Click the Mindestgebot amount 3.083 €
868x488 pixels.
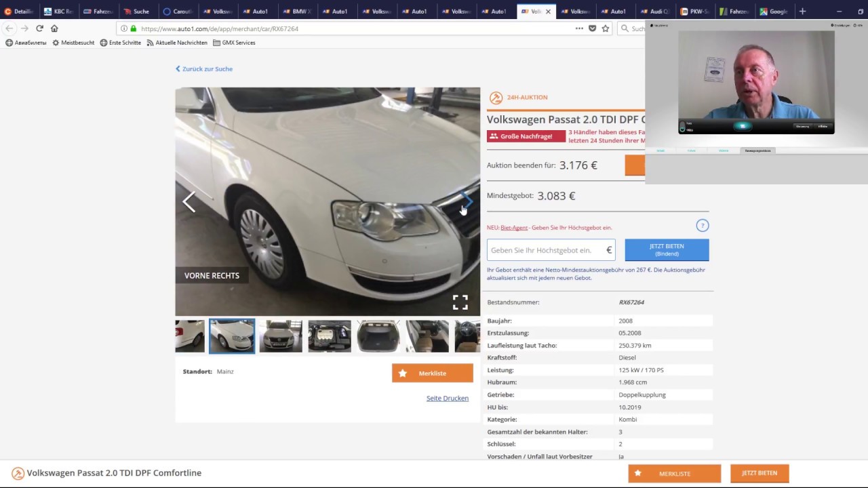tap(556, 196)
